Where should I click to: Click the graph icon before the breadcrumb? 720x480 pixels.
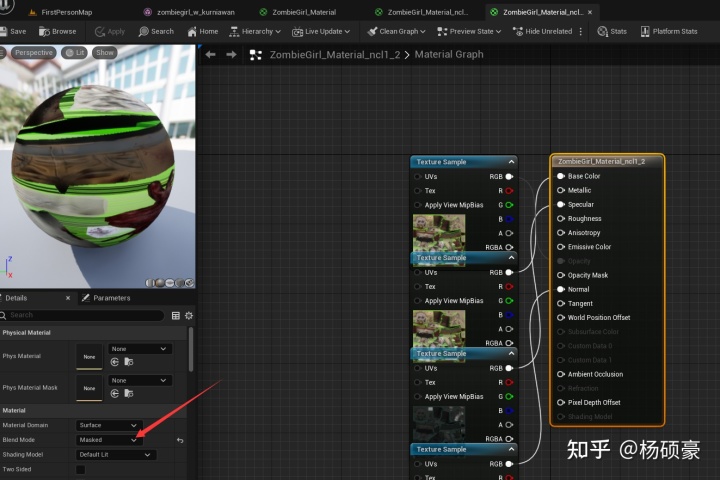click(x=255, y=55)
